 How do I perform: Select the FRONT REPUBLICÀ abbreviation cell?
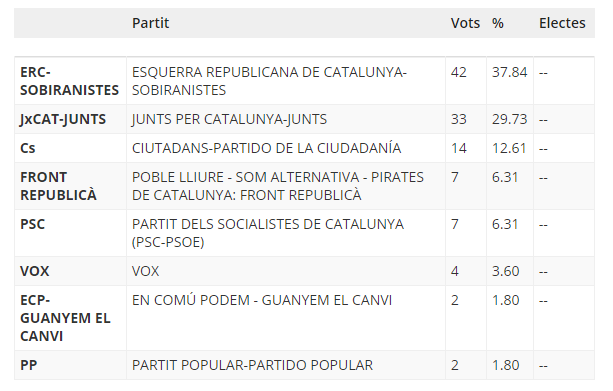coord(59,186)
